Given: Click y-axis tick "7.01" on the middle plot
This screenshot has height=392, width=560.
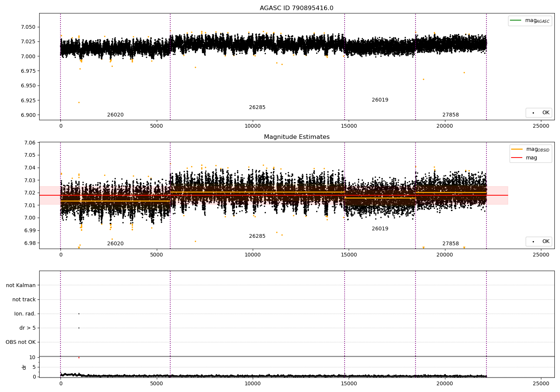Looking at the screenshot, I should [29, 205].
